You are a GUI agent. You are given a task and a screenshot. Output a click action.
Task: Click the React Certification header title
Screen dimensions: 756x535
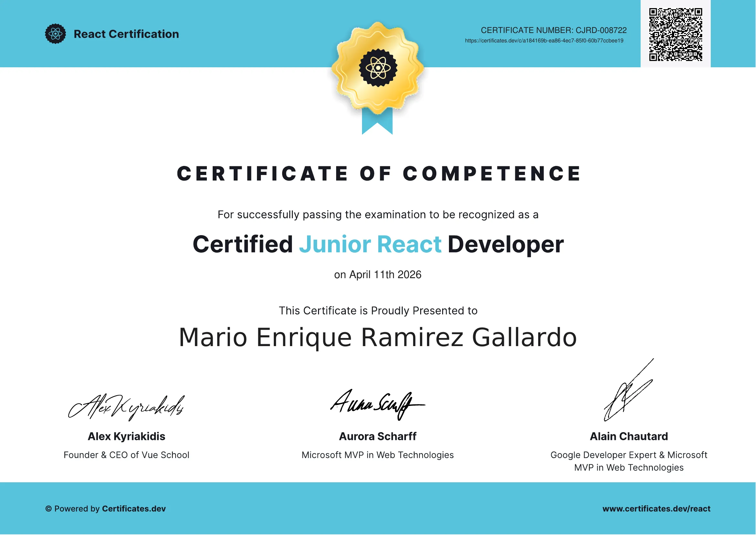point(126,34)
